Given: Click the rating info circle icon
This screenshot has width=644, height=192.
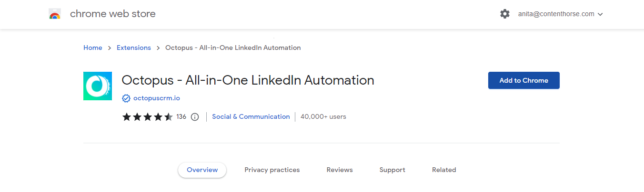Looking at the screenshot, I should [x=195, y=117].
